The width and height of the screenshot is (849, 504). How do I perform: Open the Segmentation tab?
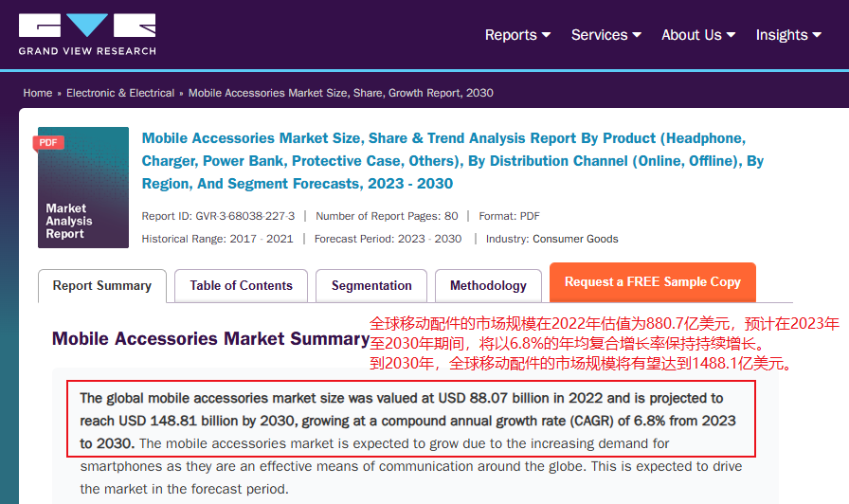(x=371, y=286)
